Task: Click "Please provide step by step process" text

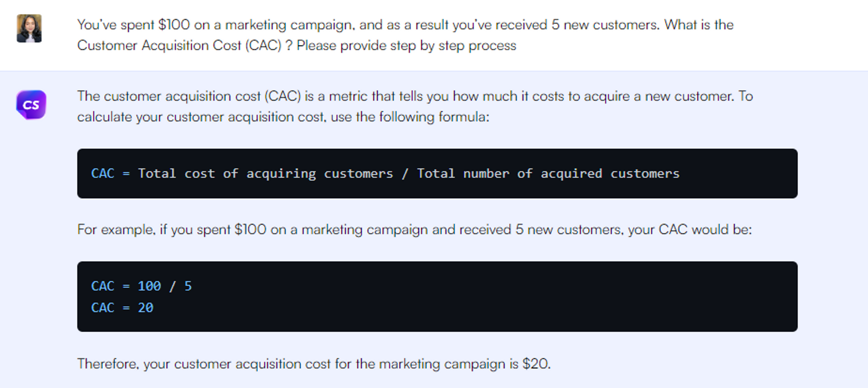Action: pos(406,46)
